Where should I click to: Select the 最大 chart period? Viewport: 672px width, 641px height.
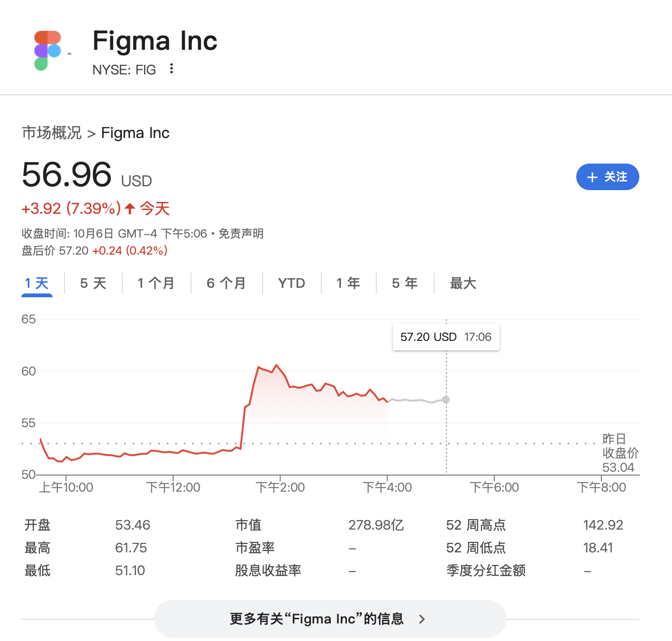pos(463,283)
